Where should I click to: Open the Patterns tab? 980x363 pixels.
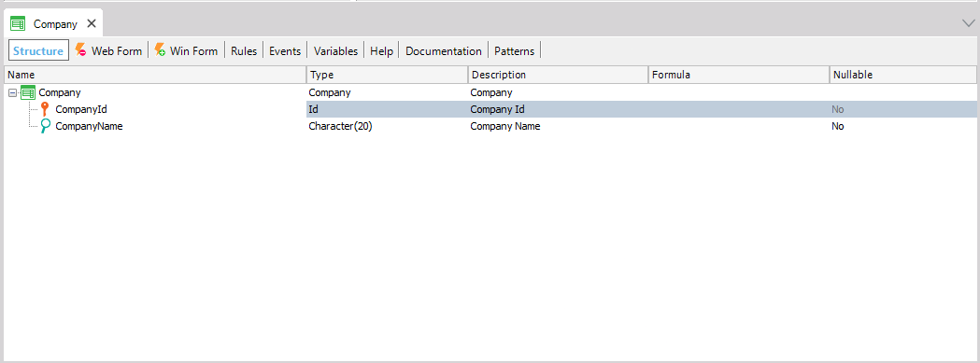pyautogui.click(x=515, y=51)
